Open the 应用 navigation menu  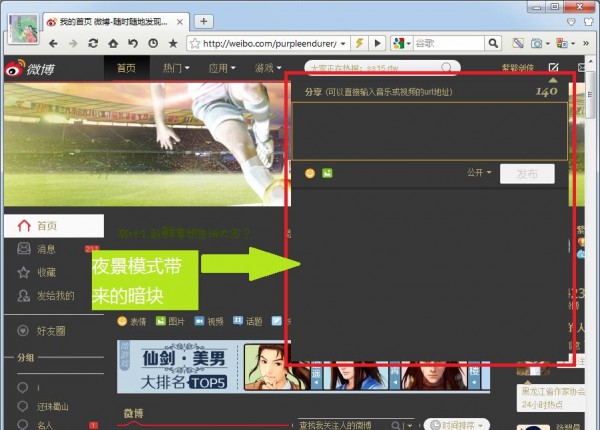click(x=222, y=68)
